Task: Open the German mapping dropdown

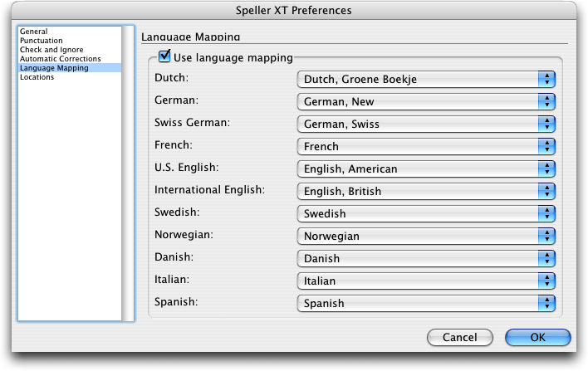Action: [x=426, y=101]
